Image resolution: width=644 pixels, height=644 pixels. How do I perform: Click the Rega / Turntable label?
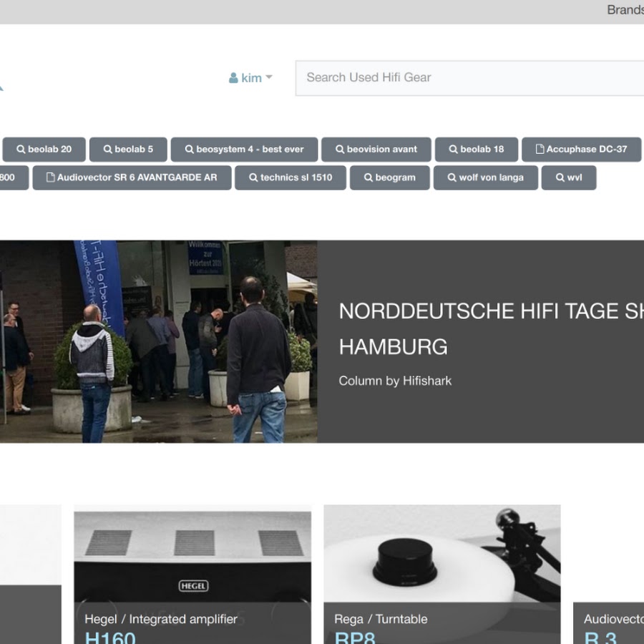coord(381,619)
